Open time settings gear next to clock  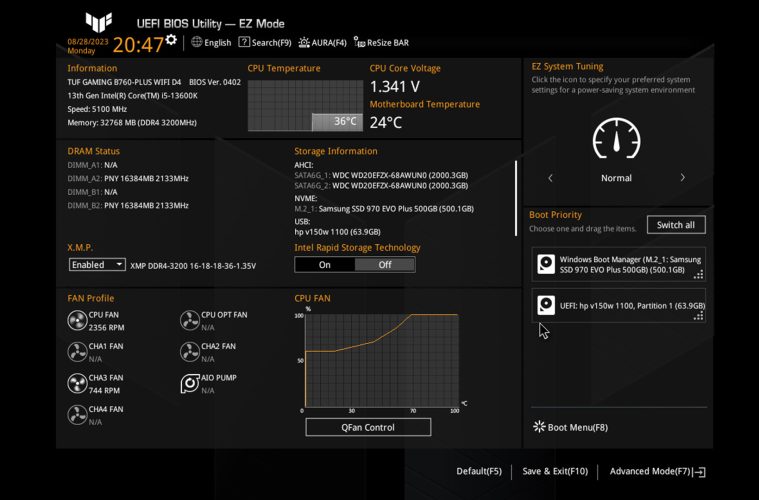point(171,39)
